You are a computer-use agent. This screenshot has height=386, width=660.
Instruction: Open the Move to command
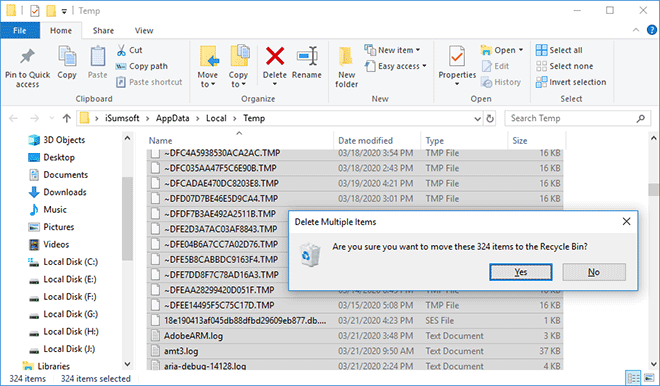pos(208,67)
